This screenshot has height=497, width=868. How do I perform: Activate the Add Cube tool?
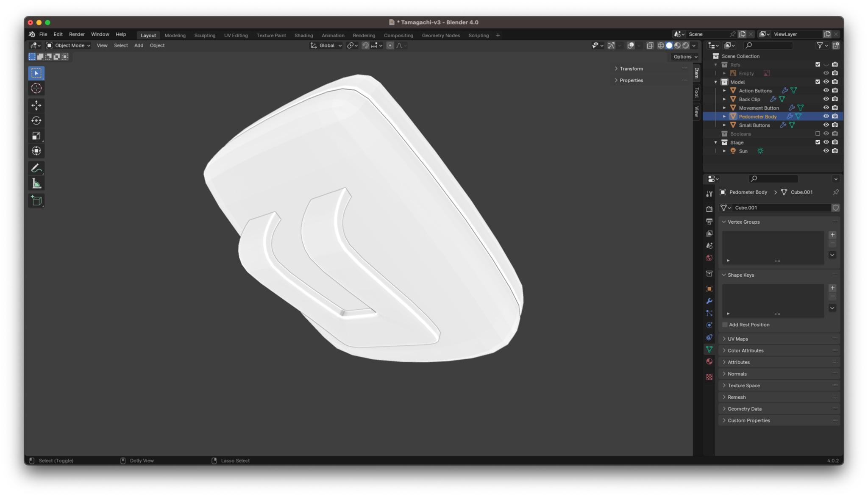(36, 201)
